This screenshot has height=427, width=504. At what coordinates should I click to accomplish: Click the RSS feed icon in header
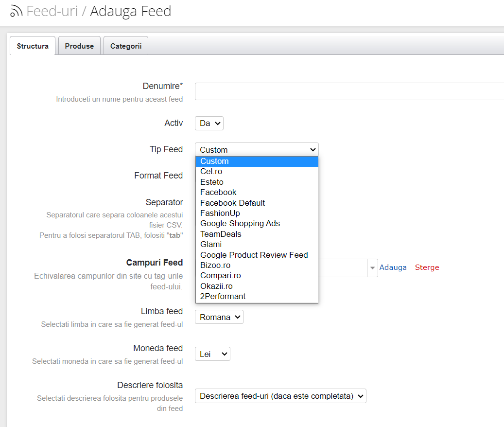(x=16, y=11)
